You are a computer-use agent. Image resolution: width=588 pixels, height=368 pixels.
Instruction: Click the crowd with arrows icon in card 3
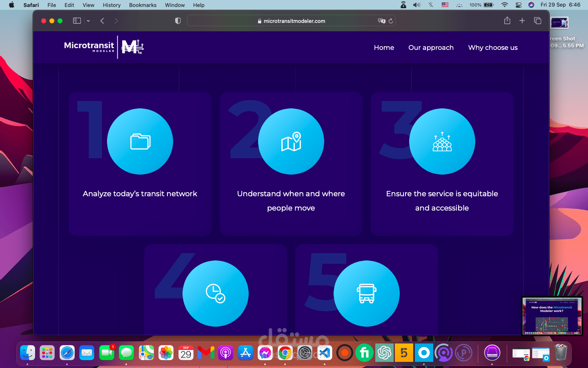click(x=442, y=141)
